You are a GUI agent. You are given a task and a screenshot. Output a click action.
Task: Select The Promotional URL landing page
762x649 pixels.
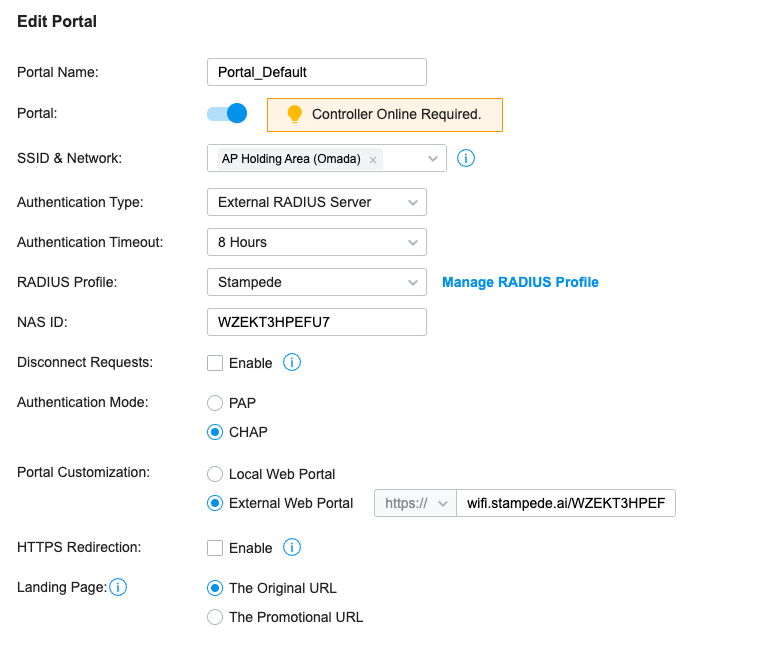[x=215, y=617]
